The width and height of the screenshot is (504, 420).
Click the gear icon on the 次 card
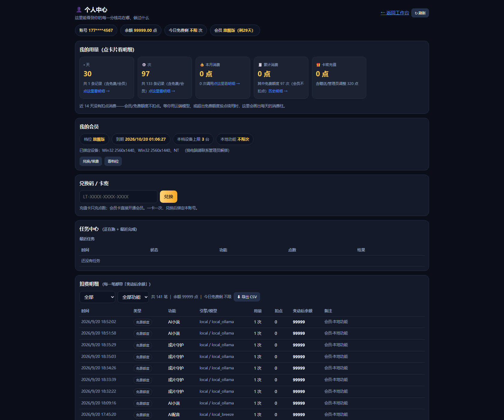[144, 65]
